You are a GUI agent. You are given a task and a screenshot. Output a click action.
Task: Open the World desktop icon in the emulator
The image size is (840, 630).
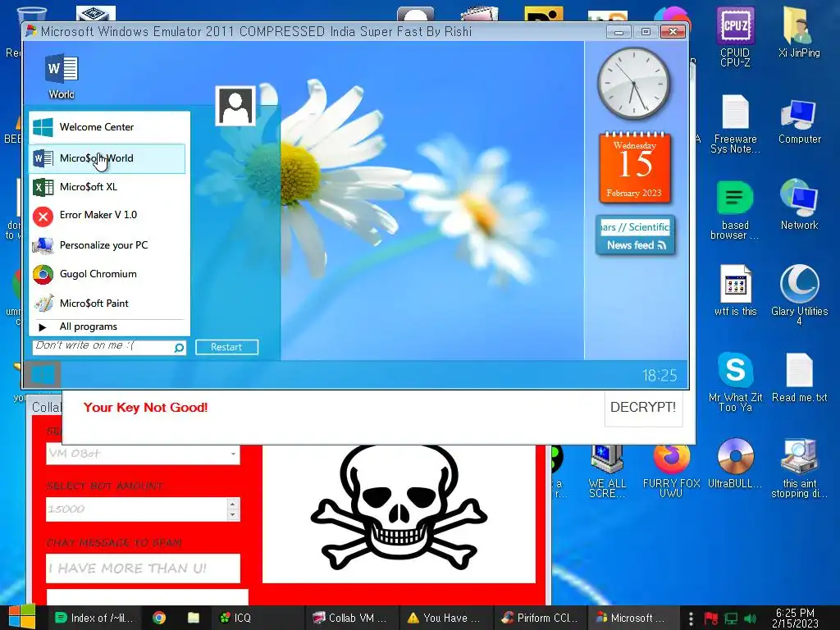[62, 76]
